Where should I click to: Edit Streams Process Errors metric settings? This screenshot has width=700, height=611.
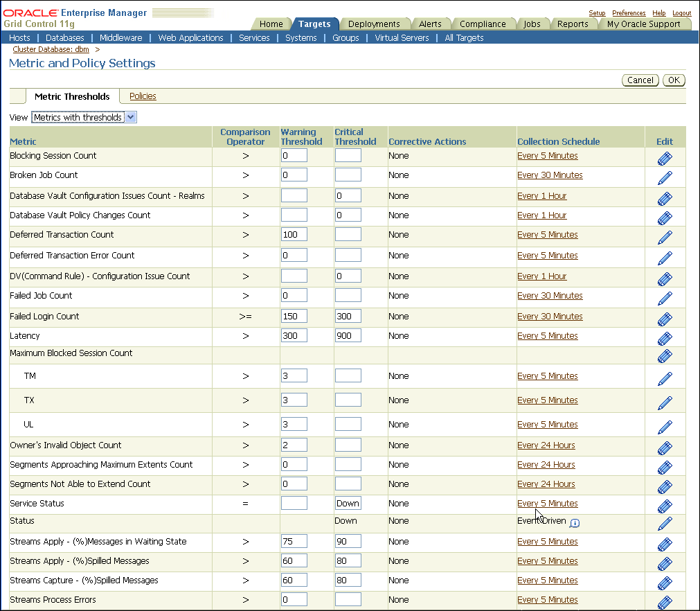pyautogui.click(x=665, y=602)
